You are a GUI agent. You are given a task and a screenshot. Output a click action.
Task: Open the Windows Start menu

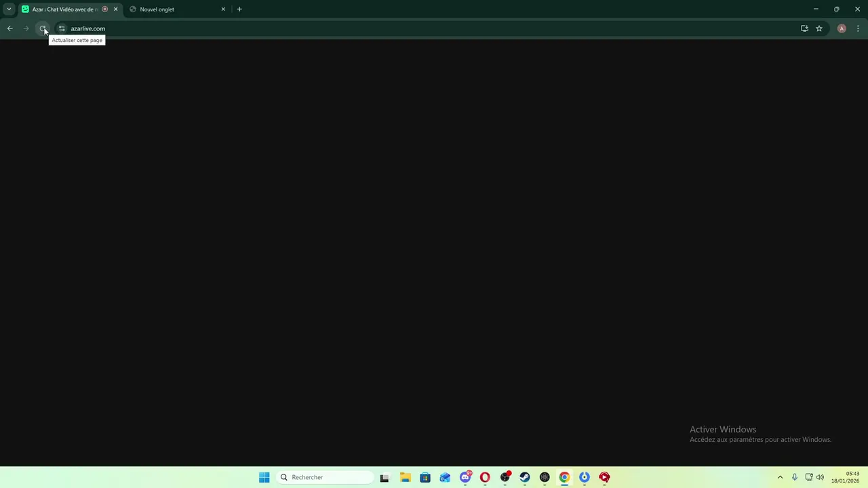tap(264, 477)
